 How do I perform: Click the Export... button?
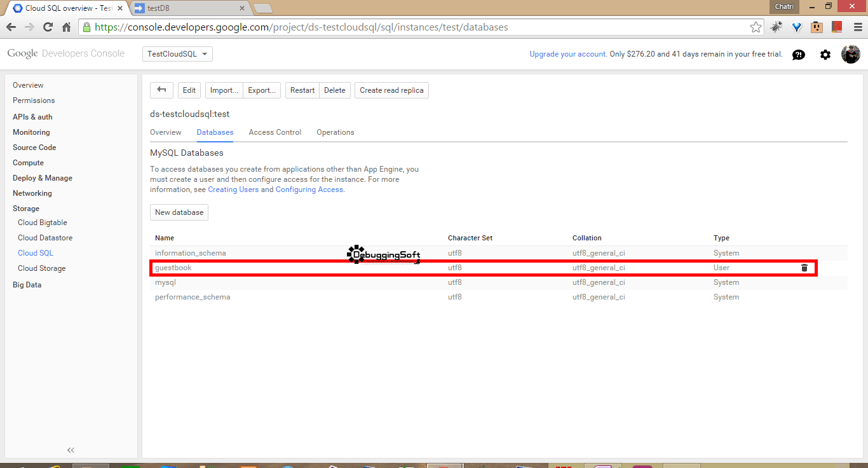[x=262, y=90]
